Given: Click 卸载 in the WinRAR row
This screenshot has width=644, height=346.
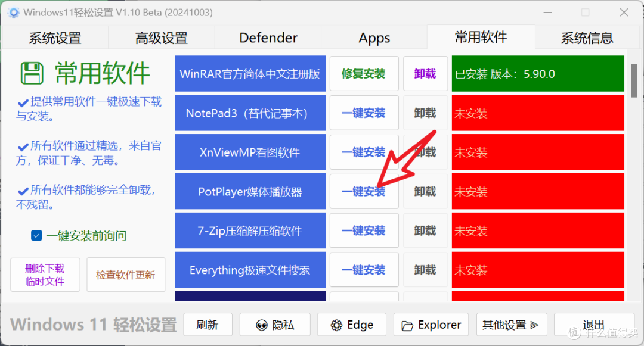Looking at the screenshot, I should tap(425, 74).
